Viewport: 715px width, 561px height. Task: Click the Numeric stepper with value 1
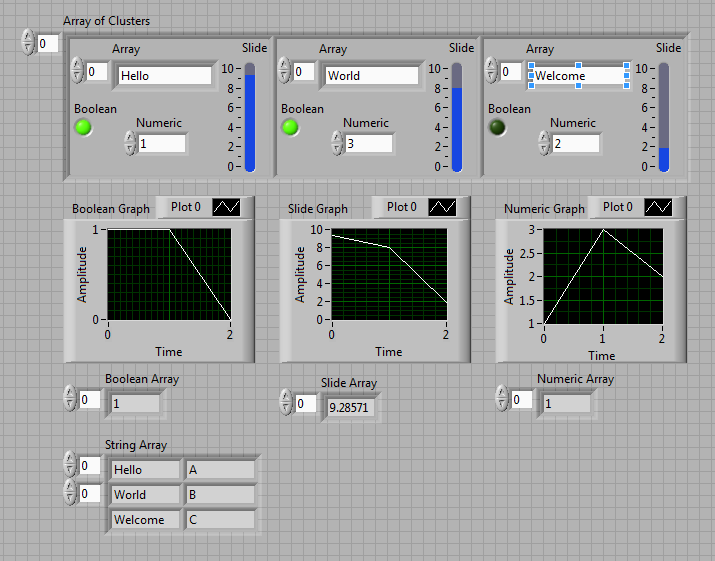[x=130, y=143]
